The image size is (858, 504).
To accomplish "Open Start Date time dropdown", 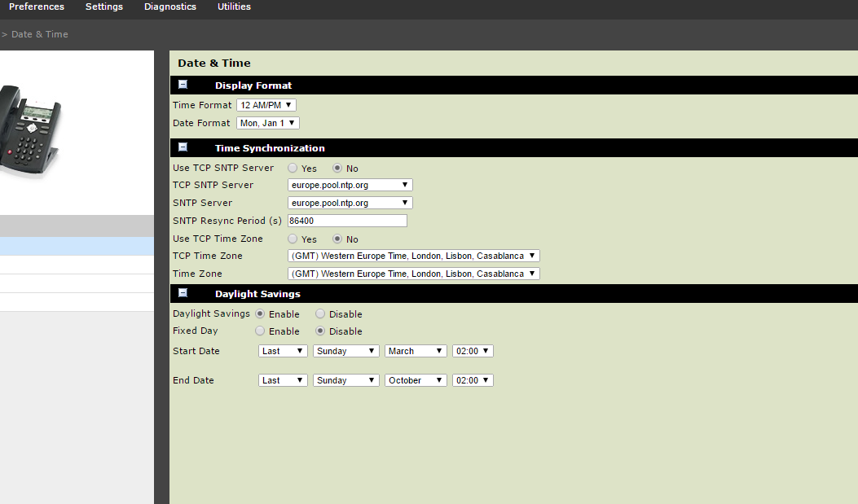I will (x=473, y=351).
